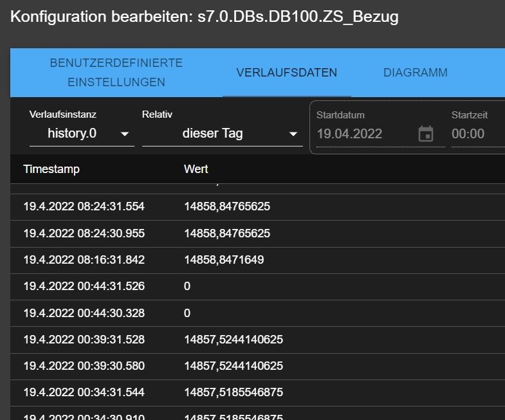Viewport: 505px width, 420px height.
Task: Select the row with timestamp 08:24:30.955
Action: click(258, 234)
